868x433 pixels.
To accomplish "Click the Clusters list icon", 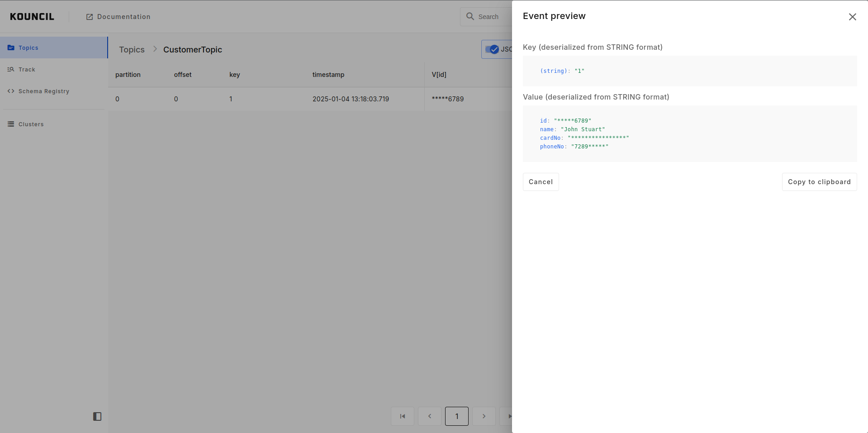I will pos(11,124).
